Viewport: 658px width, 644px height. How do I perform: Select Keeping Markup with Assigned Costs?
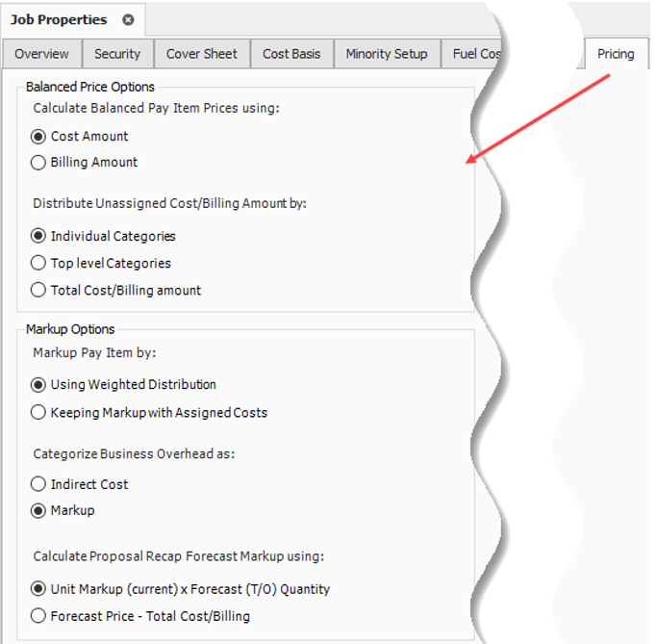click(x=38, y=413)
